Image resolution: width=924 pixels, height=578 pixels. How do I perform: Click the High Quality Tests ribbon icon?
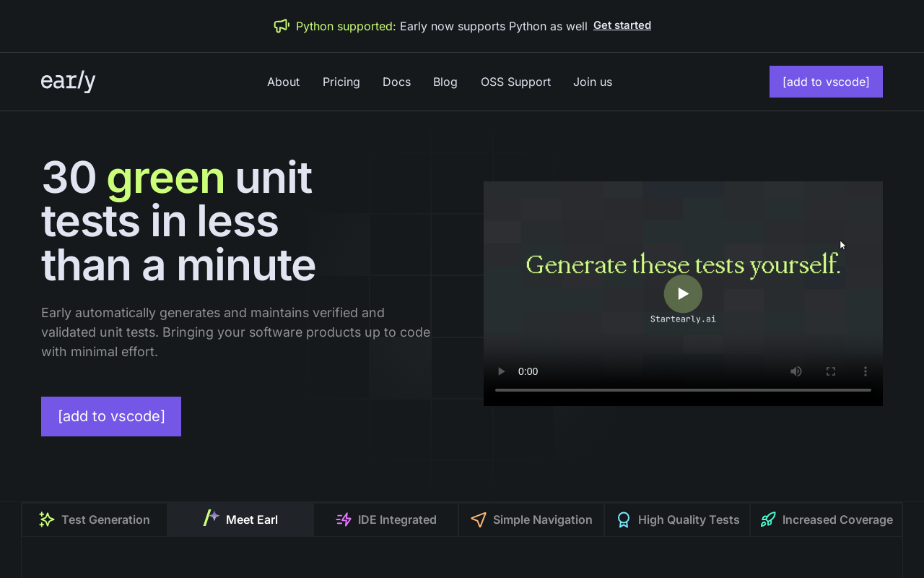point(623,519)
